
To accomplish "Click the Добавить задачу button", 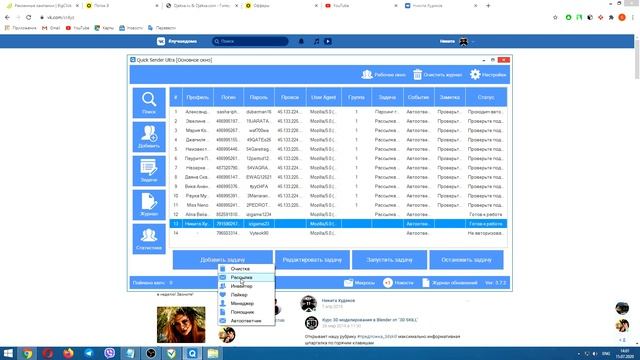I will tap(222, 260).
